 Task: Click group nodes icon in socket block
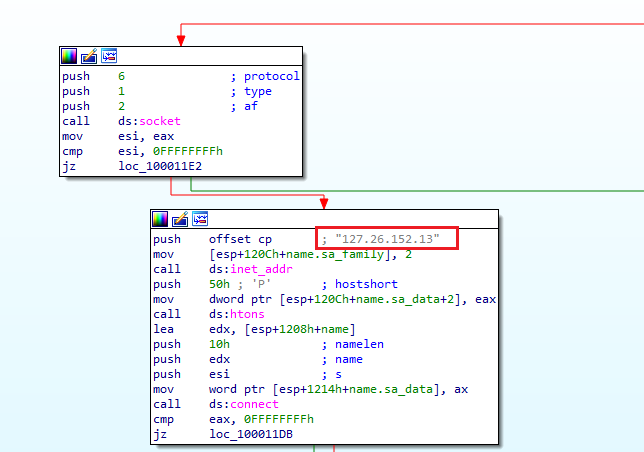click(109, 56)
